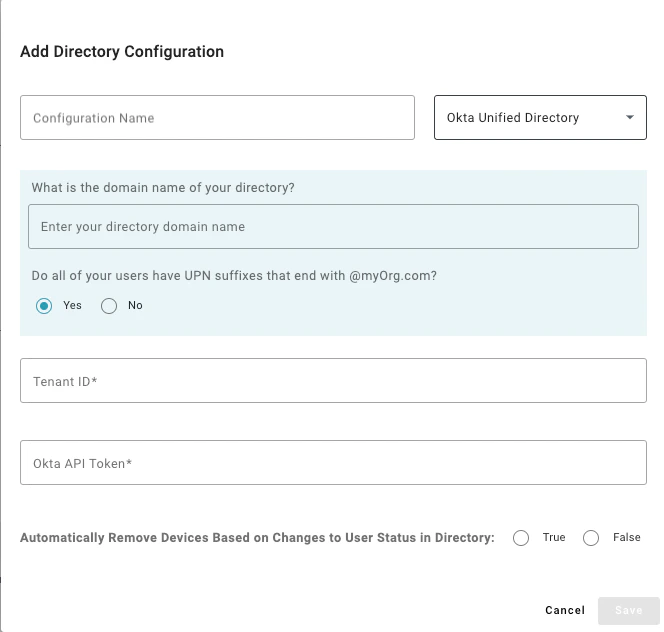Image resolution: width=664 pixels, height=632 pixels.
Task: Click the 'Yes' option label text
Action: [x=72, y=306]
